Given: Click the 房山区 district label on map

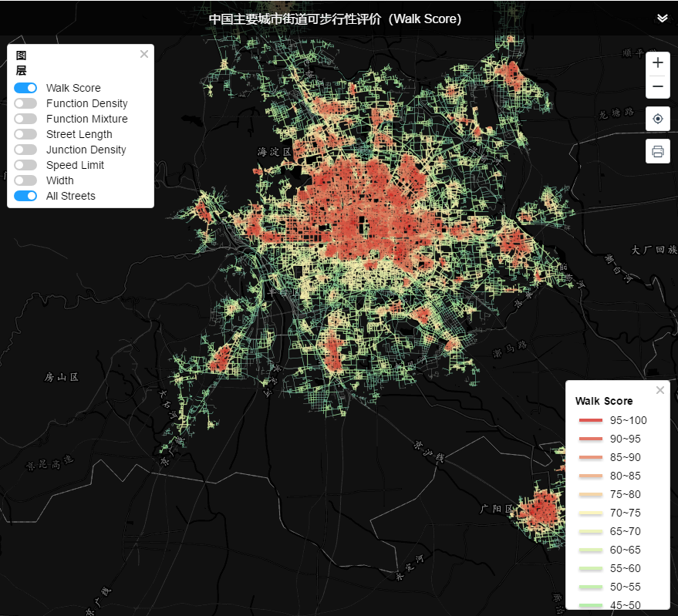Looking at the screenshot, I should [62, 377].
